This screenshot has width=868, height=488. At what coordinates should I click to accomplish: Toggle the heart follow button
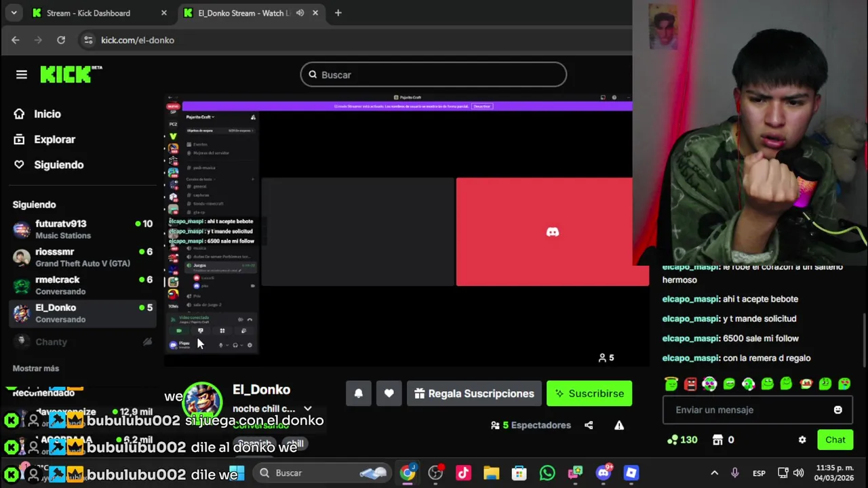[x=389, y=393]
